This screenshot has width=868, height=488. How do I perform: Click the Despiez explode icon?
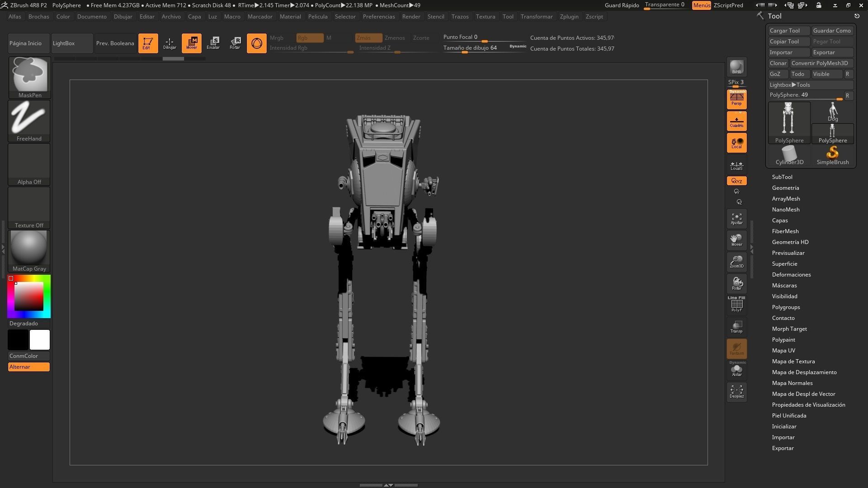pos(736,392)
